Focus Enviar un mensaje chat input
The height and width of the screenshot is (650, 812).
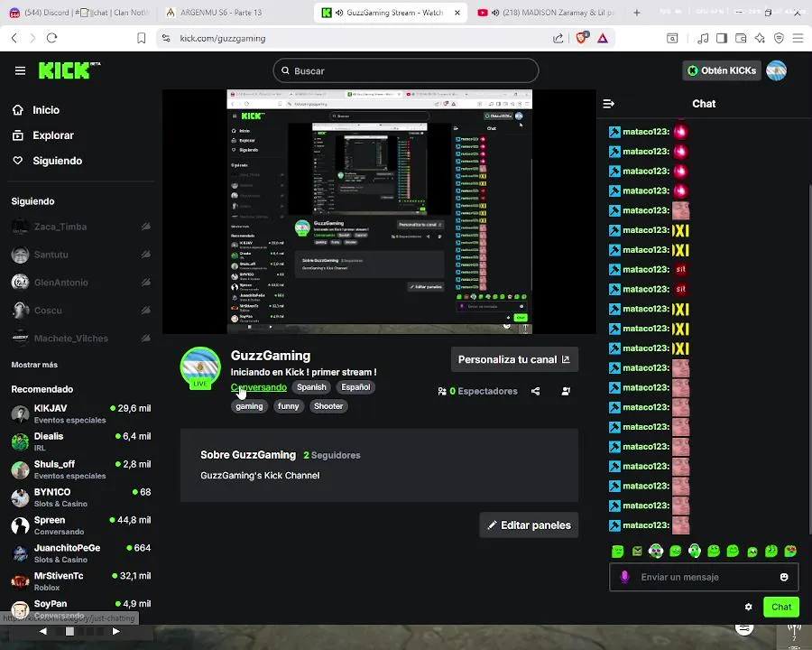click(704, 577)
